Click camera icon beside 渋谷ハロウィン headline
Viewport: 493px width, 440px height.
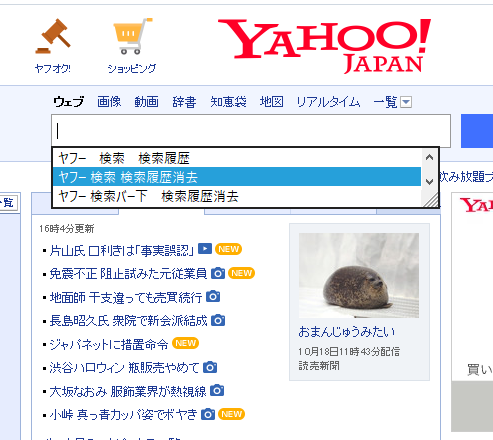point(210,367)
